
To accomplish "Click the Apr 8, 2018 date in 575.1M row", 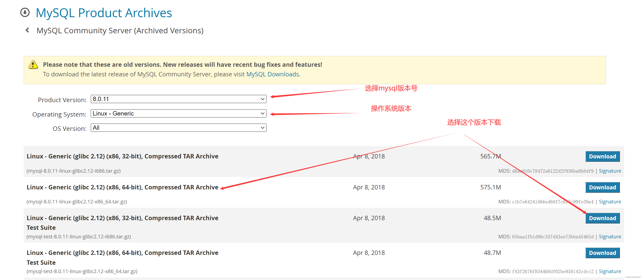I will tap(369, 187).
